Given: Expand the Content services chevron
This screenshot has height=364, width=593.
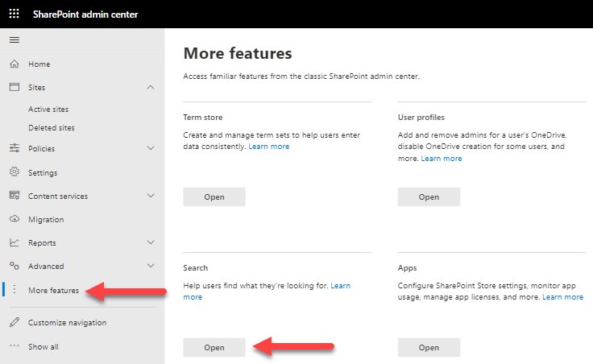Looking at the screenshot, I should point(151,196).
